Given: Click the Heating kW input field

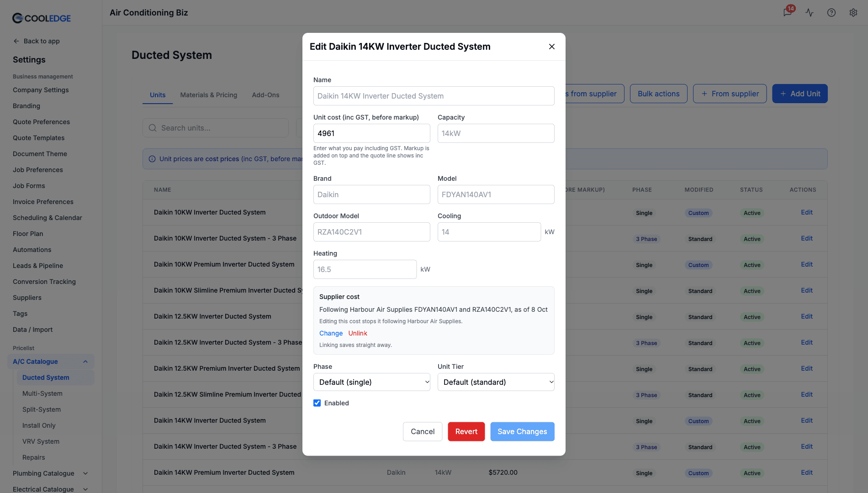Looking at the screenshot, I should [x=365, y=269].
